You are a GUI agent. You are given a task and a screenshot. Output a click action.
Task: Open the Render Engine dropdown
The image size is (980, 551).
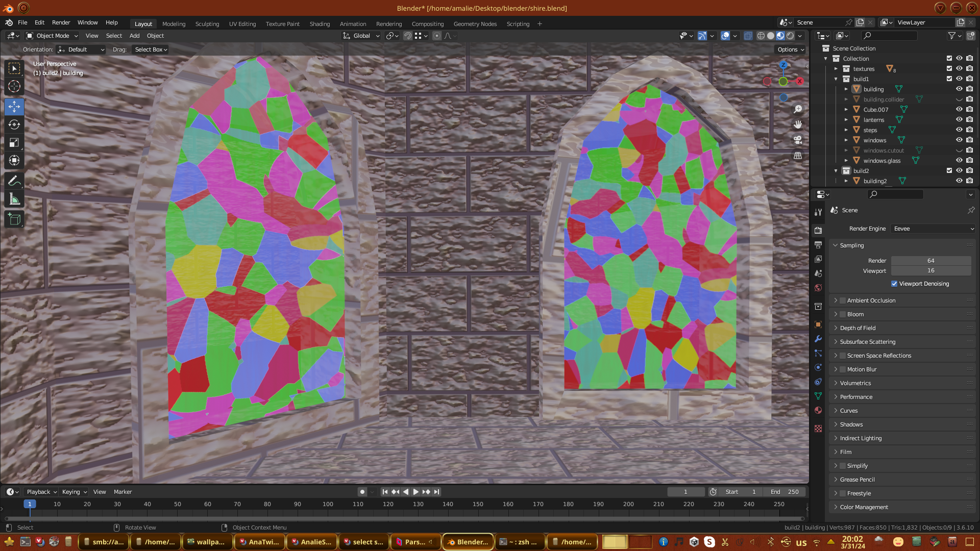[933, 229]
